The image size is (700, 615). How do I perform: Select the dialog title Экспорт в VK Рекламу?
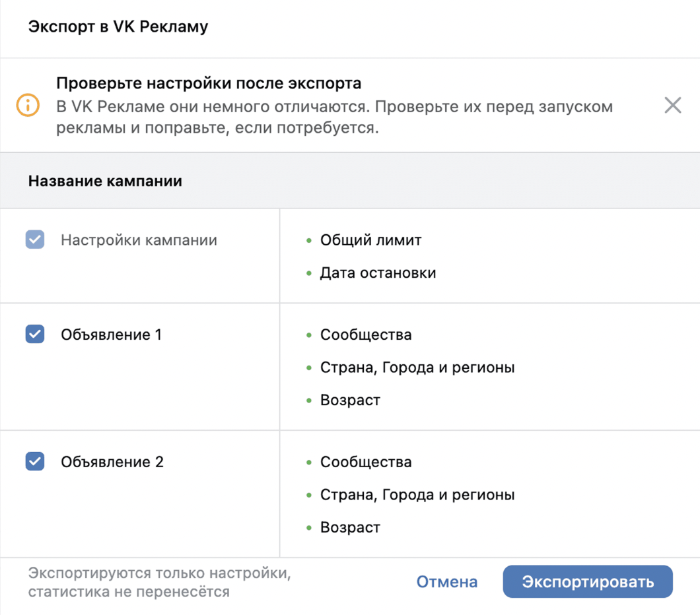pos(118,26)
